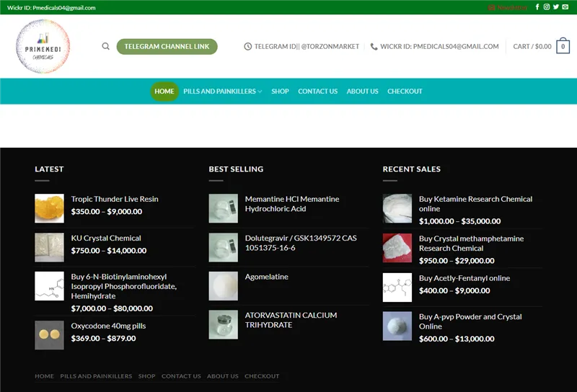
Task: Click the Tropic Thunder Live Resin thumbnail
Action: pyautogui.click(x=49, y=208)
